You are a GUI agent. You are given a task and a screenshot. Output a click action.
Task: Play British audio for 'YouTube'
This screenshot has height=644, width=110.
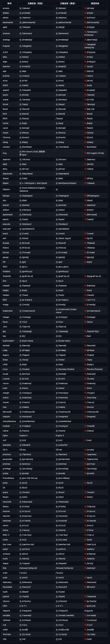coord(20,634)
